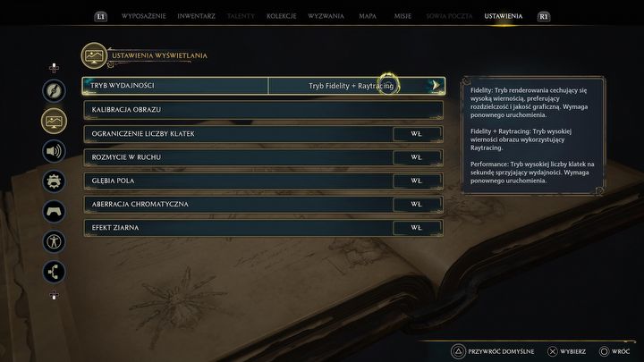Click the L1 previous tab icon
The width and height of the screenshot is (644, 362).
(x=100, y=16)
